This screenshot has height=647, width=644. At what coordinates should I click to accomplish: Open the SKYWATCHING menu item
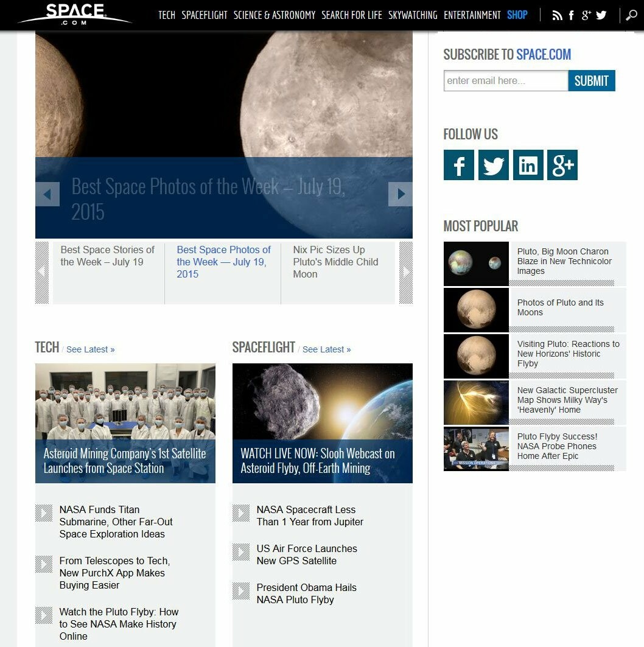click(x=413, y=15)
